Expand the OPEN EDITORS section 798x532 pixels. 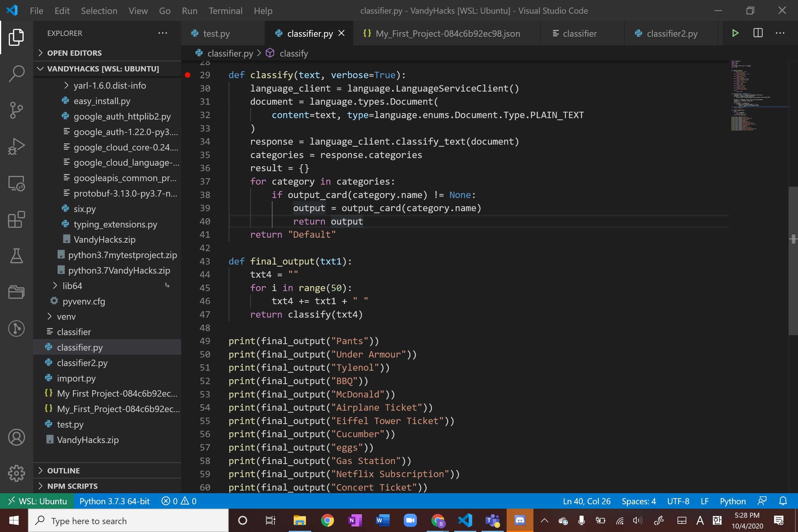coord(74,53)
